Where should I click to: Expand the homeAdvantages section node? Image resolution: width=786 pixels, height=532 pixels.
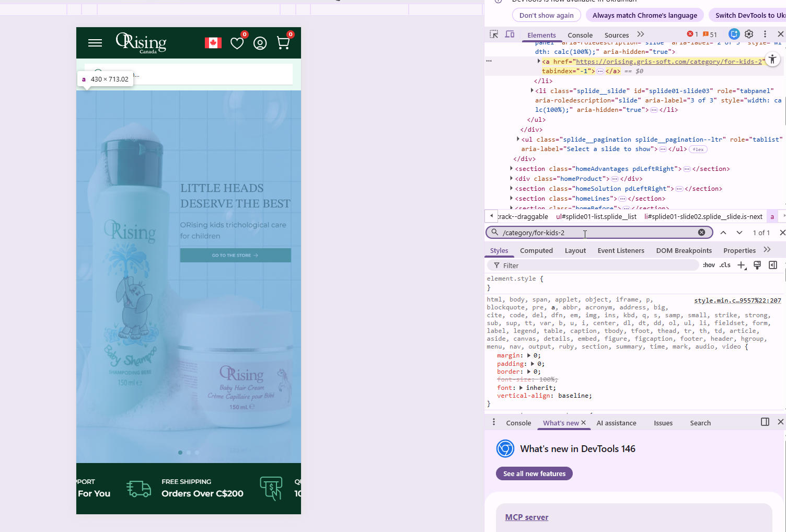click(512, 168)
